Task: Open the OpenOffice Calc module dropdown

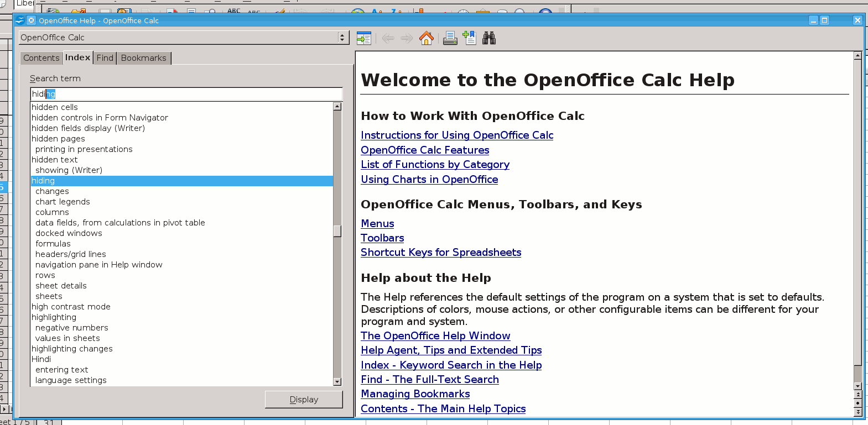Action: point(342,38)
